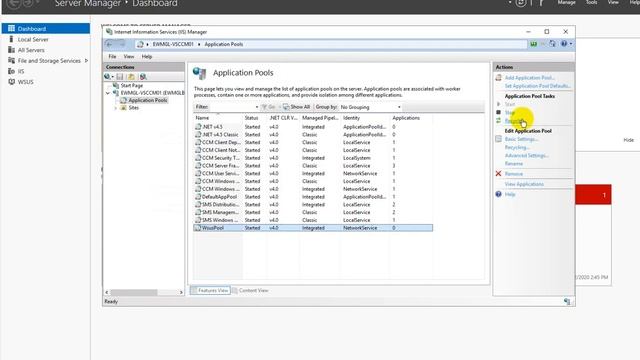
Task: Click the Delete connection icon in Connections toolbar
Action: click(x=143, y=77)
